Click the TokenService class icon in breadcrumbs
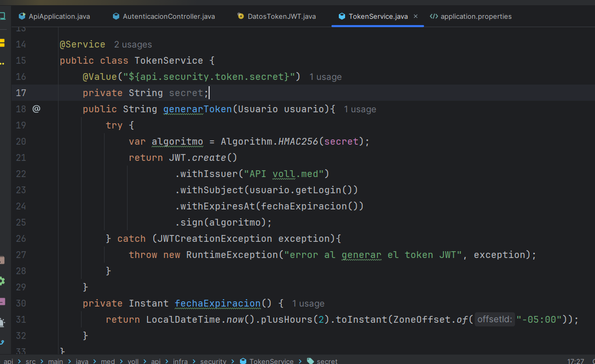595x364 pixels. (x=243, y=361)
